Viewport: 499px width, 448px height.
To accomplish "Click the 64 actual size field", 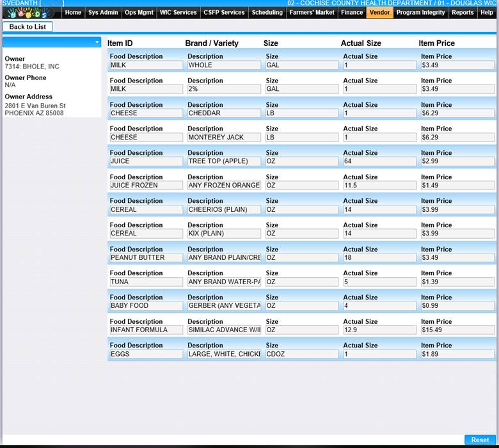I will pyautogui.click(x=379, y=161).
